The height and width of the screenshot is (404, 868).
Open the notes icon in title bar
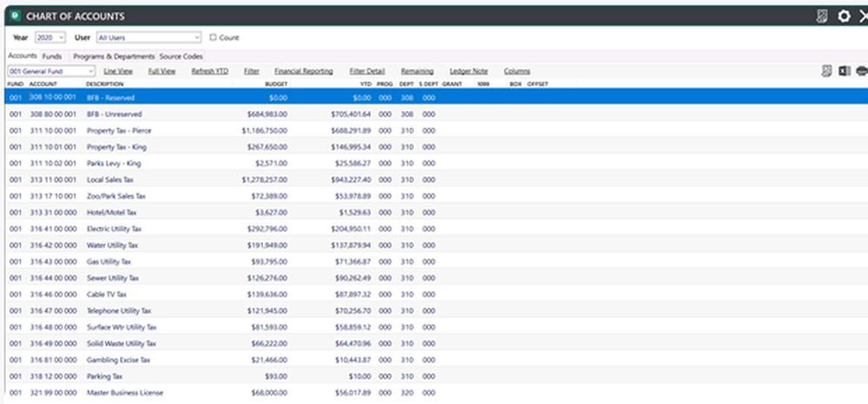(822, 16)
